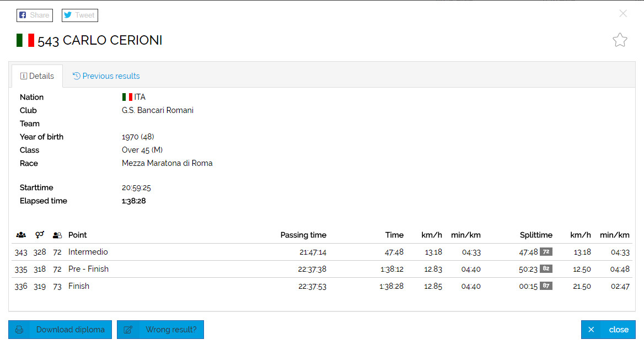Select the Details tab
This screenshot has width=644, height=350.
tap(37, 76)
